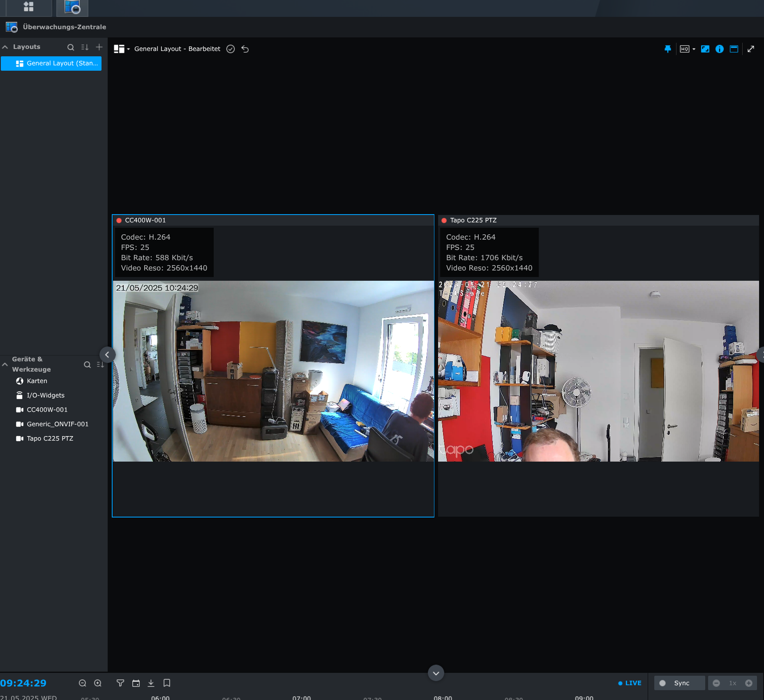Click the 1x playback speed indicator

[733, 683]
